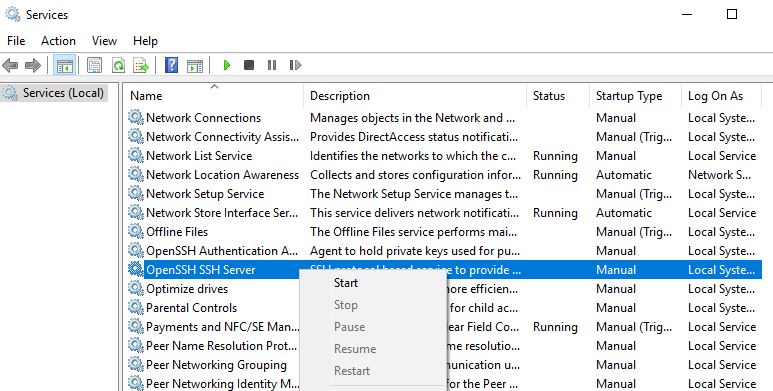Open the blue Help toolbar icon

point(171,65)
